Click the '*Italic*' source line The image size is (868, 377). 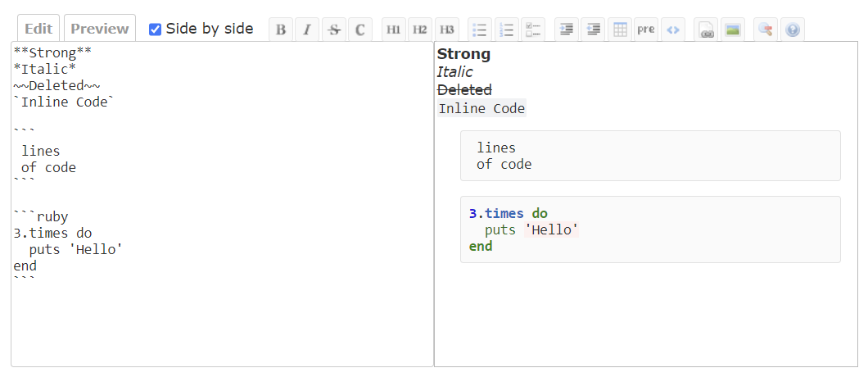tap(45, 70)
